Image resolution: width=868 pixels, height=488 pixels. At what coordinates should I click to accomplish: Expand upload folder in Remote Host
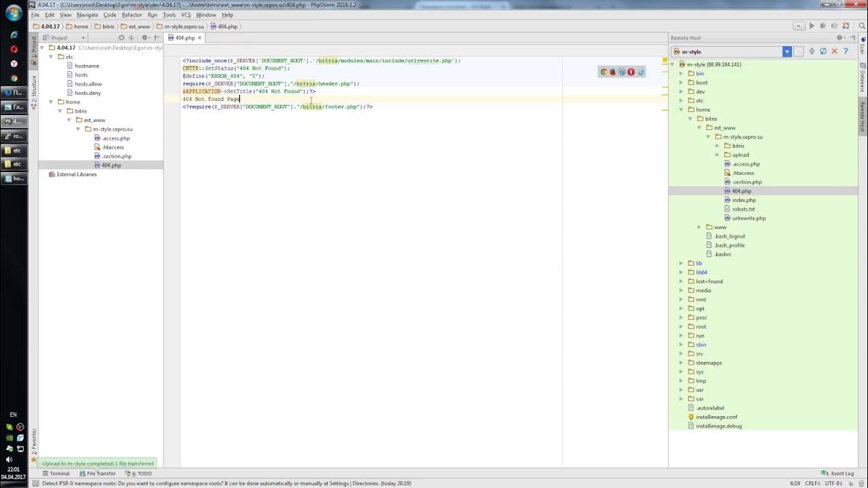pyautogui.click(x=717, y=155)
